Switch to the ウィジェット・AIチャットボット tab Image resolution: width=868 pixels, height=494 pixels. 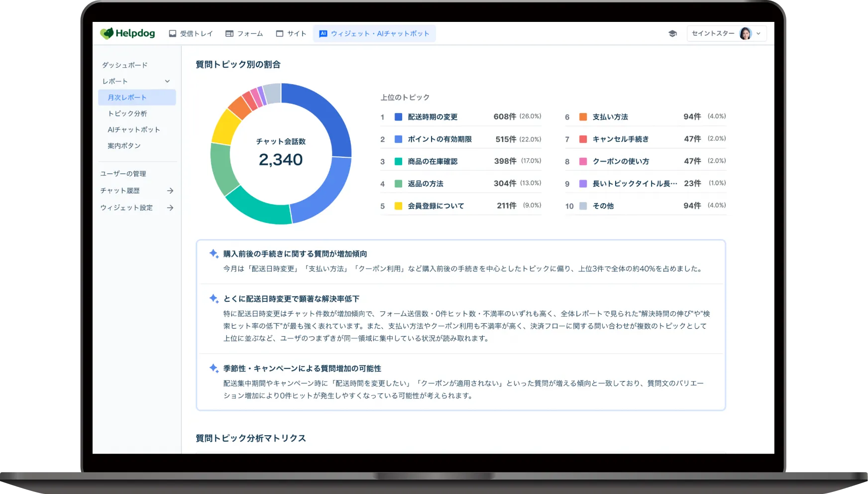click(x=374, y=33)
